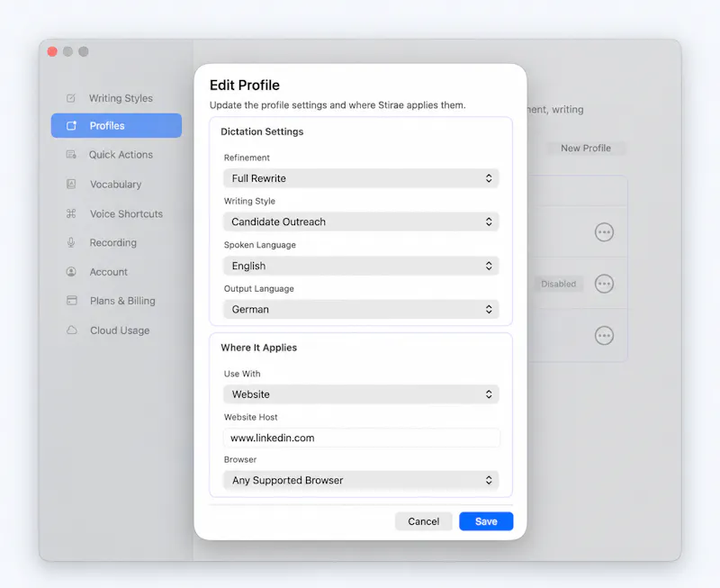Click the Voice Shortcuts command icon
Screen dimensions: 720x588
coord(71,213)
